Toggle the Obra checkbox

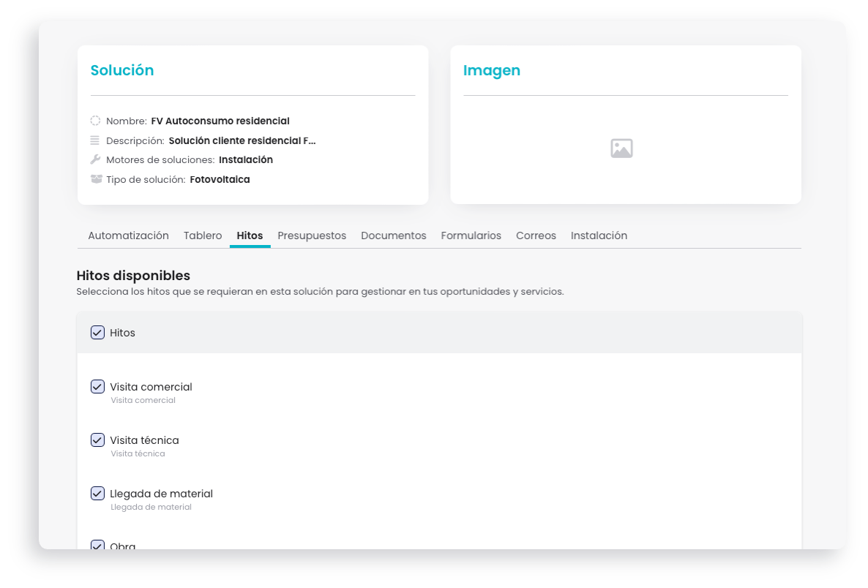click(x=97, y=545)
